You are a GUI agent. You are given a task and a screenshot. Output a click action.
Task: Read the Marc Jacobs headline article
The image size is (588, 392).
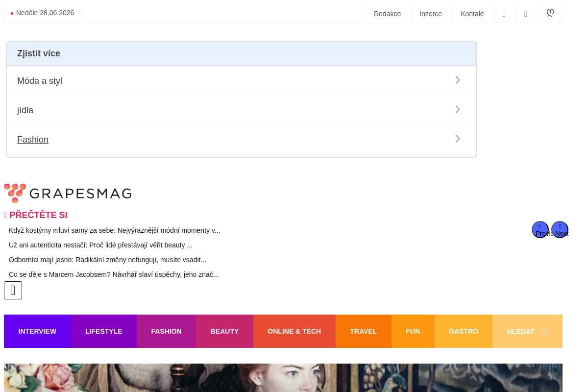[x=114, y=274]
